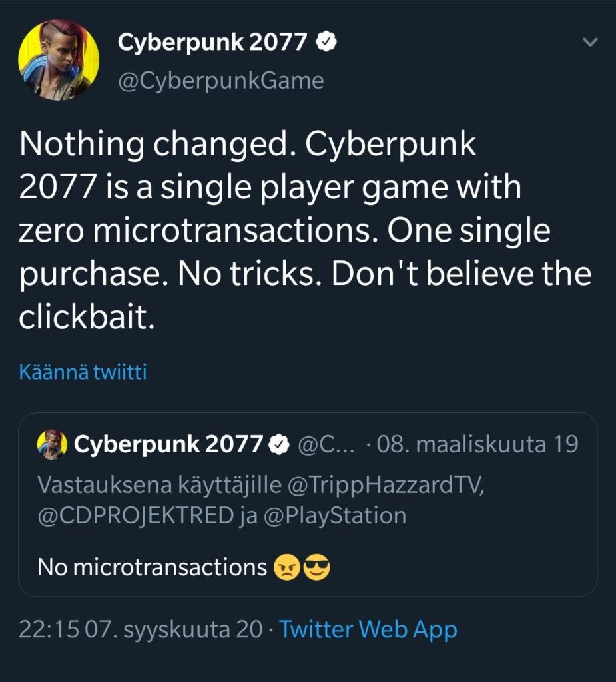Click the @CyberpunkGame username handle
Image resolution: width=616 pixels, height=682 pixels.
(x=220, y=81)
